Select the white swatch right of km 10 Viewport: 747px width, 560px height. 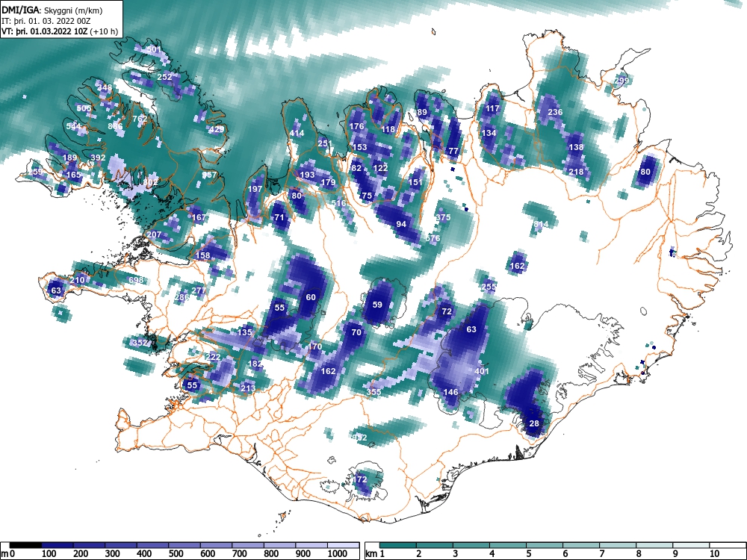pos(727,544)
